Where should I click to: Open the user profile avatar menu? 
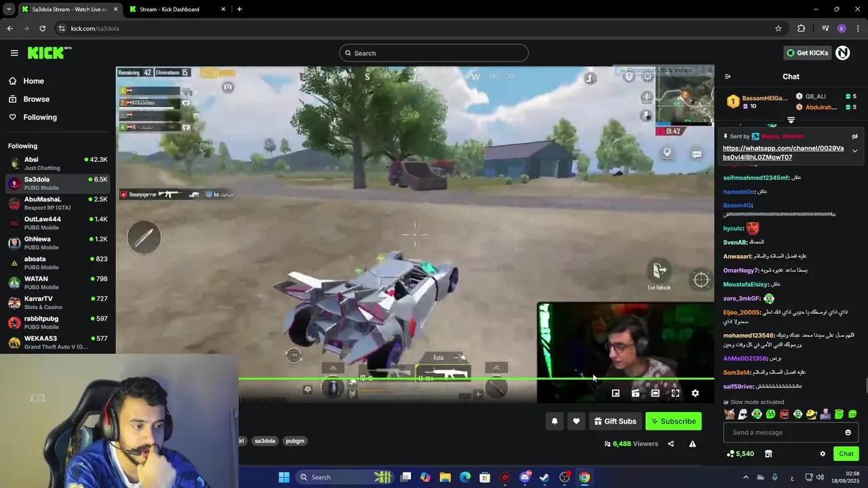tap(842, 53)
